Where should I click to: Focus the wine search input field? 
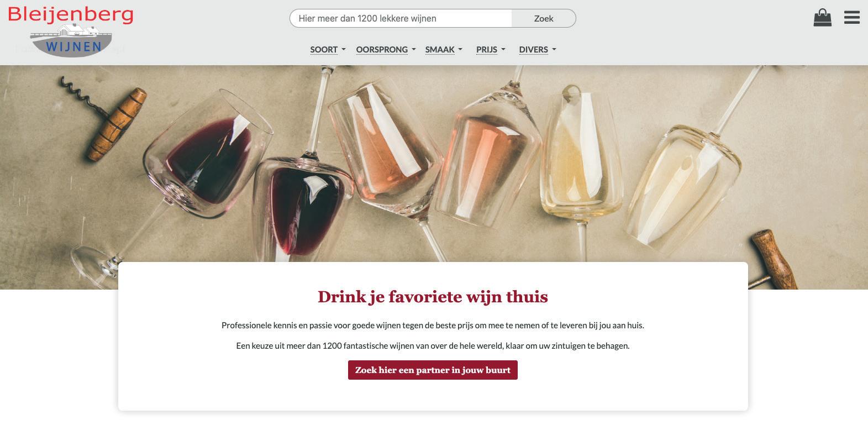[401, 18]
